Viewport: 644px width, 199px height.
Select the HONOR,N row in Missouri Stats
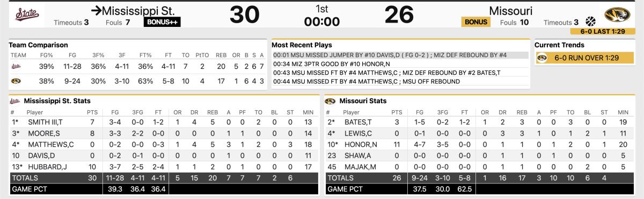tap(479, 144)
